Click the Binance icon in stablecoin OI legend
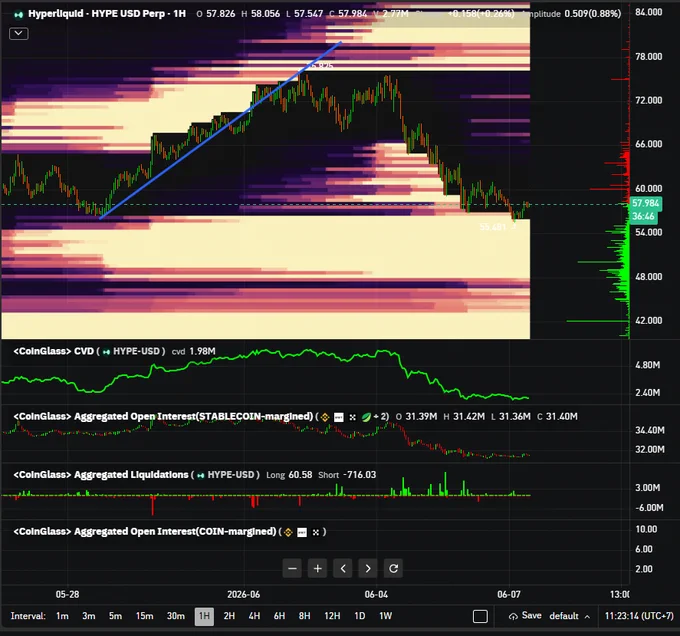 tap(325, 417)
